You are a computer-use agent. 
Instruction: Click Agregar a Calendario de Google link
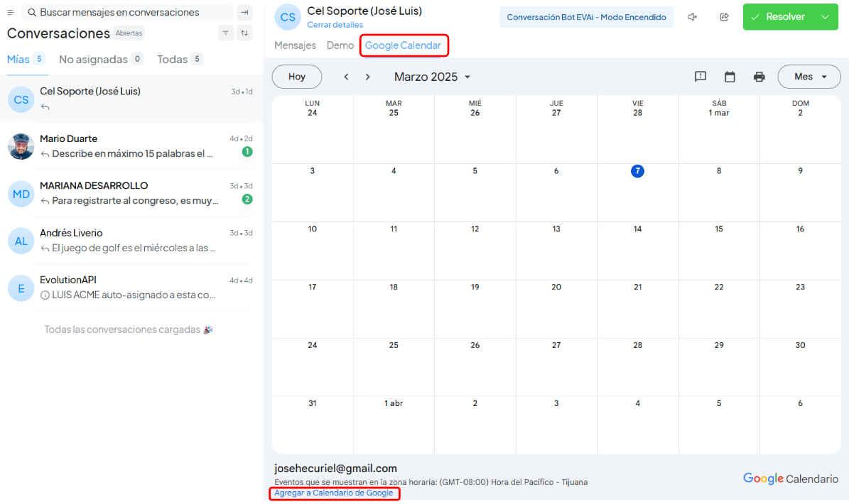[333, 493]
